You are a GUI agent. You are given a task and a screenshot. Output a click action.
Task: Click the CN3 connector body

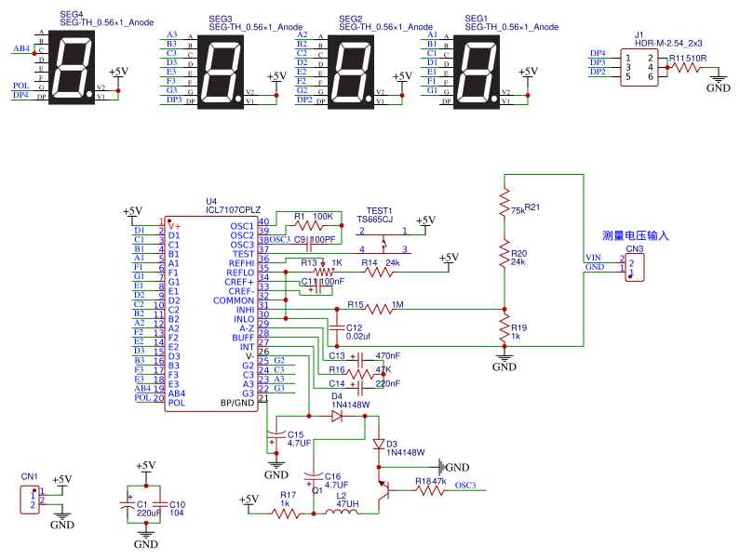click(635, 268)
